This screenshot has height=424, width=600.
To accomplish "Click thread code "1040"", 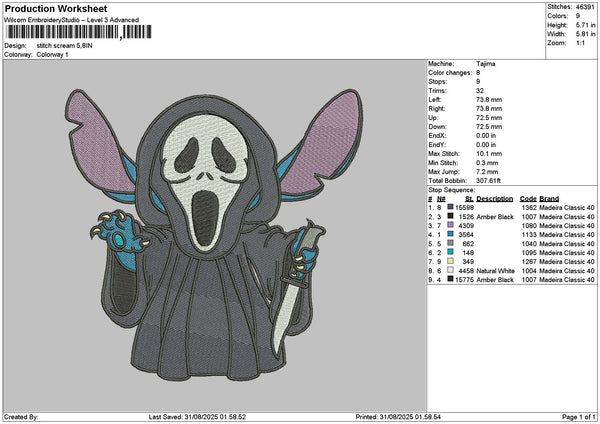I will tap(529, 244).
